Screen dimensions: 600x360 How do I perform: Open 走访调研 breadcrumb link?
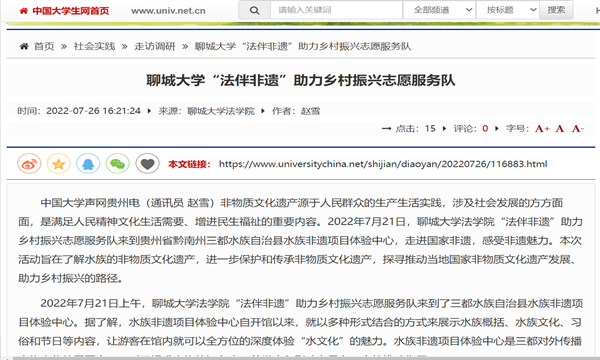pos(155,47)
